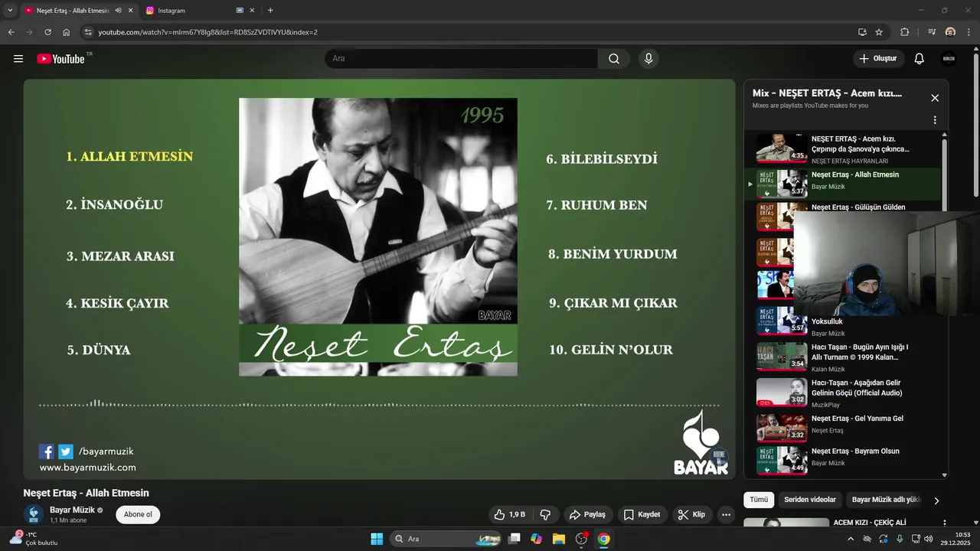Open the Mix playlist options menu

(x=935, y=120)
